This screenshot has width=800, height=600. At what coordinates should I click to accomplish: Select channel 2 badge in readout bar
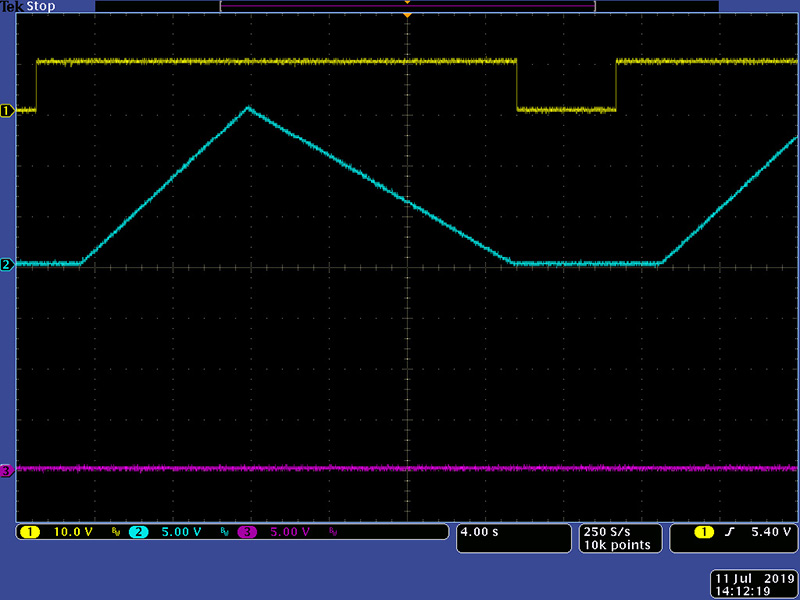(138, 532)
